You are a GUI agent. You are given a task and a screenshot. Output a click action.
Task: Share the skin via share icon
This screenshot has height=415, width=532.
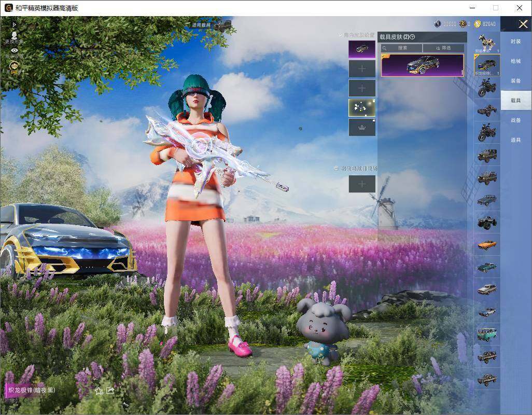tap(110, 391)
